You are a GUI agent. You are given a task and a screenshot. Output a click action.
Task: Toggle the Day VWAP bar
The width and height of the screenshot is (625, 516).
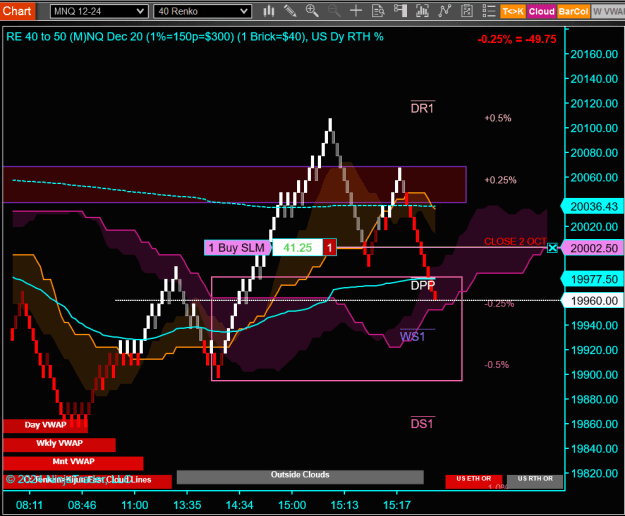click(x=45, y=425)
